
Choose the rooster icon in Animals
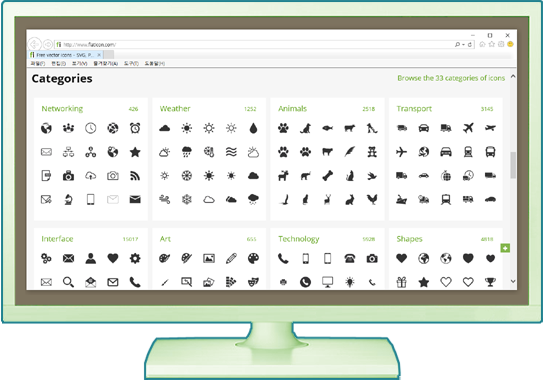(x=372, y=200)
